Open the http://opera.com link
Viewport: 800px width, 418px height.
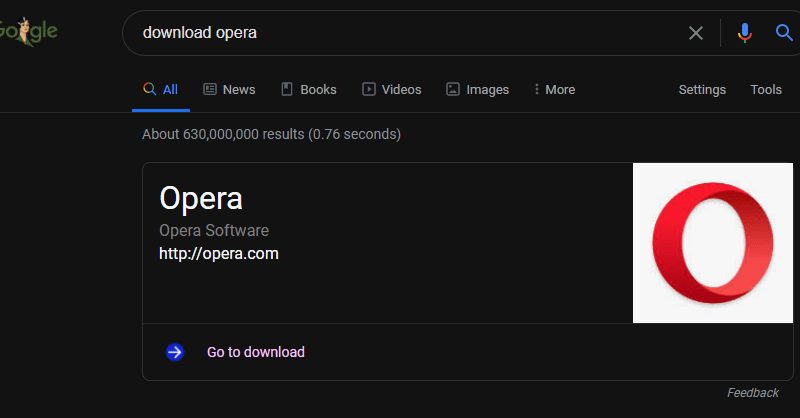click(219, 254)
